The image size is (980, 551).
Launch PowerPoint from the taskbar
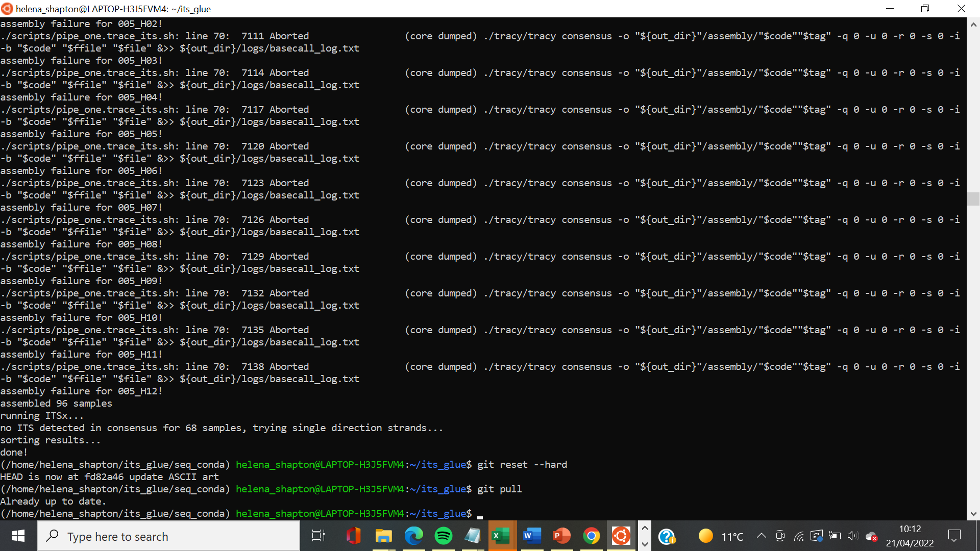pos(561,536)
